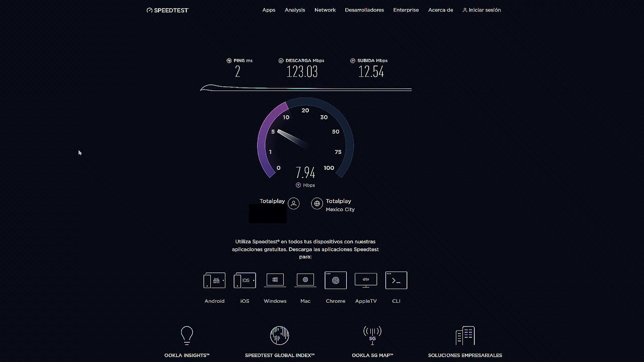Open the Desarrolladores menu
The height and width of the screenshot is (362, 644).
(x=364, y=10)
